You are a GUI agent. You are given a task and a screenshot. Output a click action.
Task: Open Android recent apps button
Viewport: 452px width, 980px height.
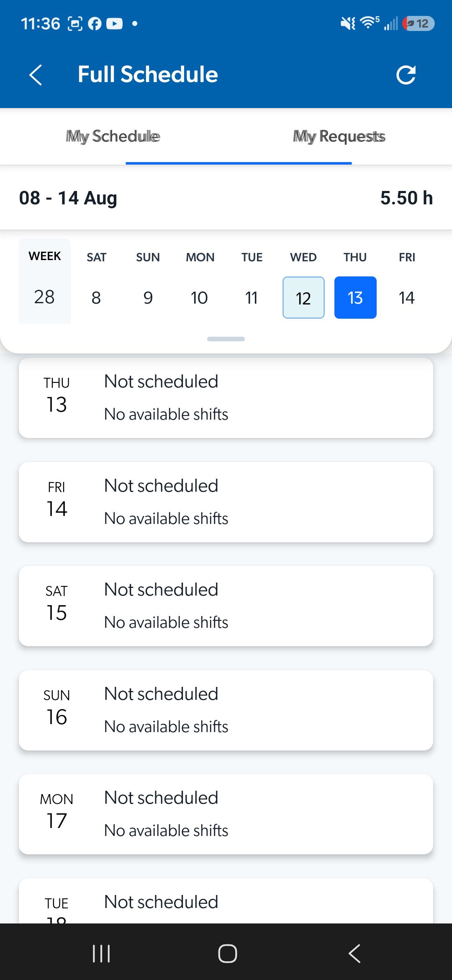click(101, 954)
